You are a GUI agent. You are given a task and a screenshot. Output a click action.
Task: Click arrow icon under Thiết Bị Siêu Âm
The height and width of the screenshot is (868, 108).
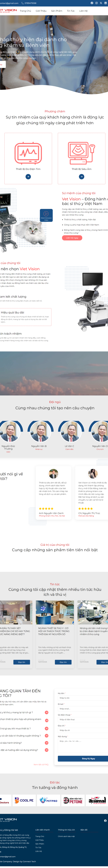tap(81, 177)
